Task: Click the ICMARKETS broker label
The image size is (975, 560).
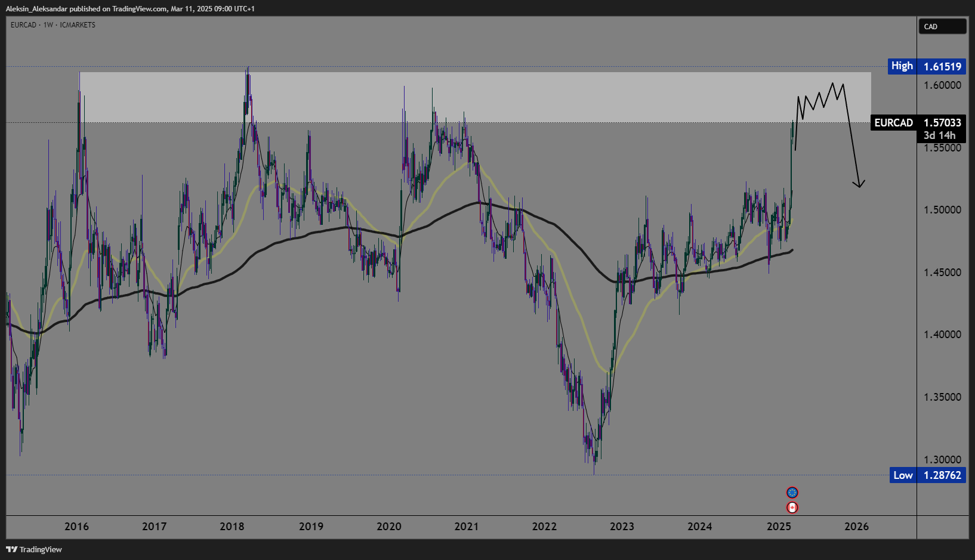Action: click(78, 25)
